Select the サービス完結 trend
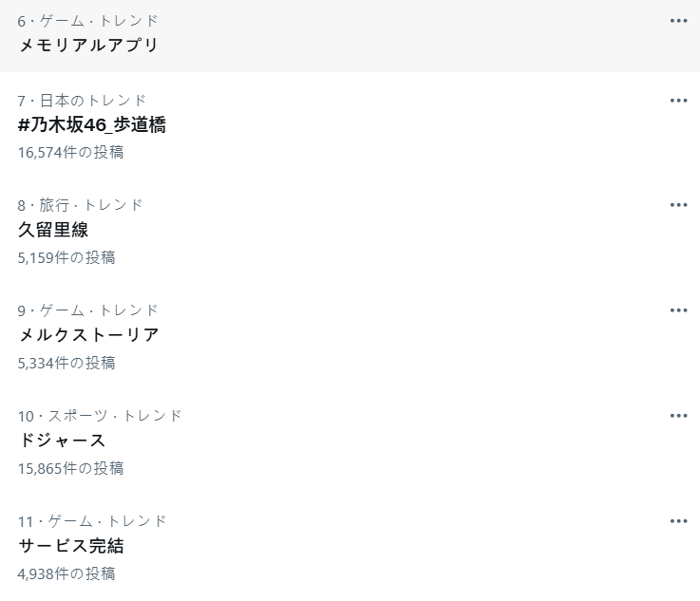 71,546
